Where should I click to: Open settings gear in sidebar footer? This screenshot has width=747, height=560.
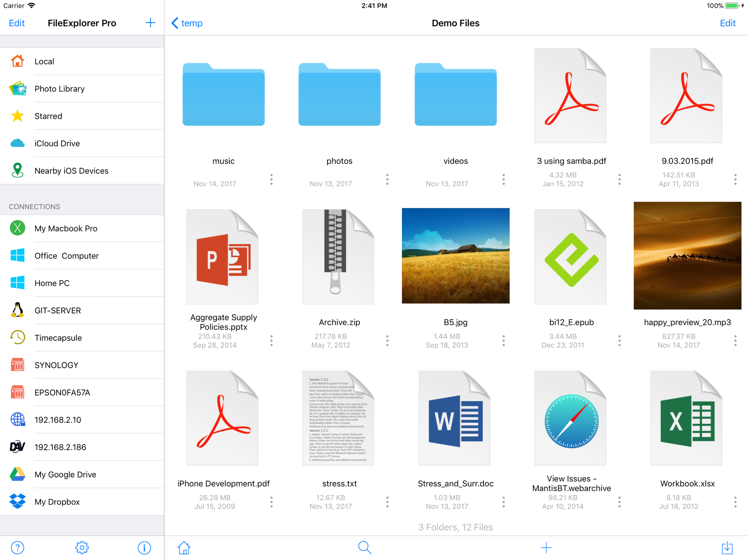82,548
